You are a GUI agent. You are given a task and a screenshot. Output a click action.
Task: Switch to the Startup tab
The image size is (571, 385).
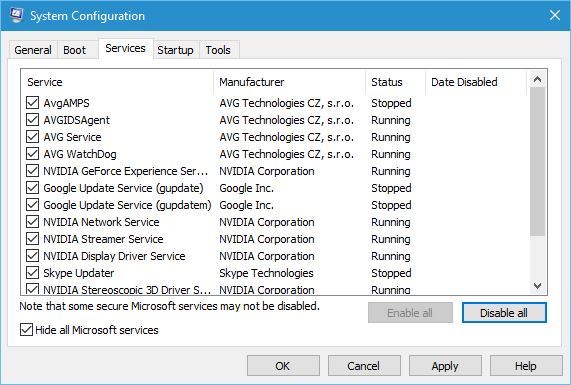pos(176,50)
